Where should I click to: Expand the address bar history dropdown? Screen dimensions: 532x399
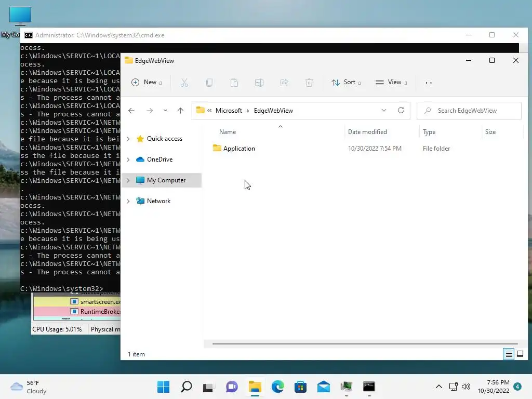(x=384, y=110)
